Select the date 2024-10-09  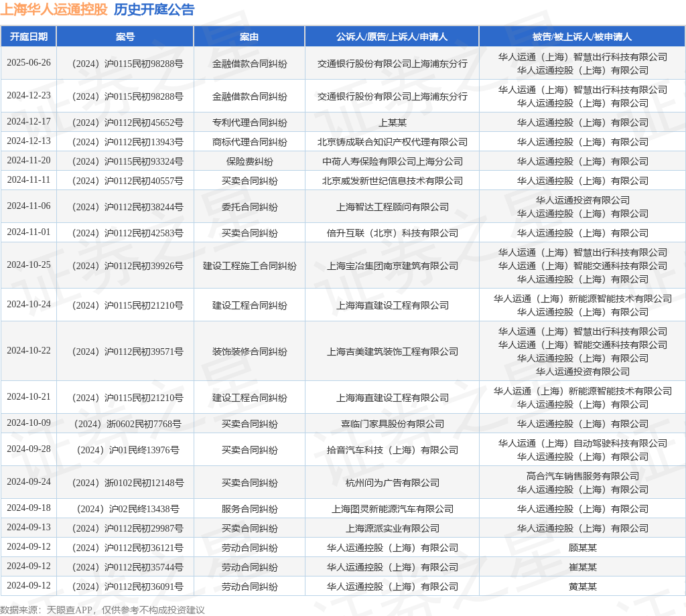(x=29, y=423)
